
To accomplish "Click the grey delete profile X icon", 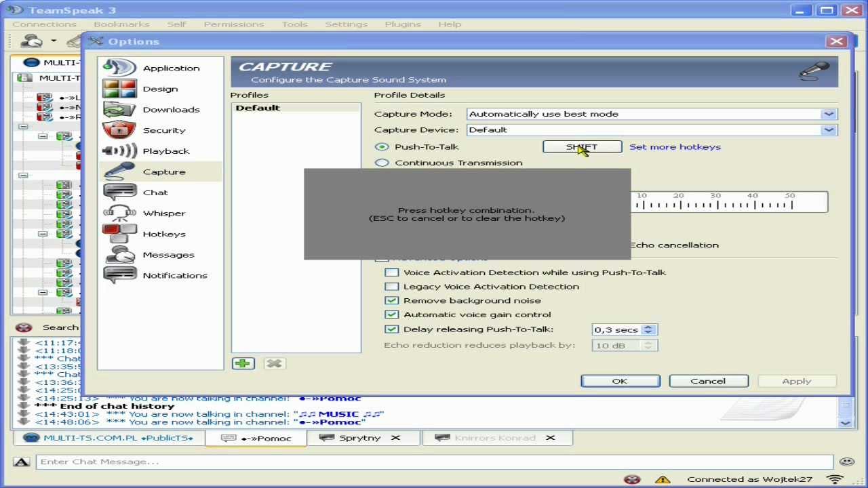I will 274,364.
